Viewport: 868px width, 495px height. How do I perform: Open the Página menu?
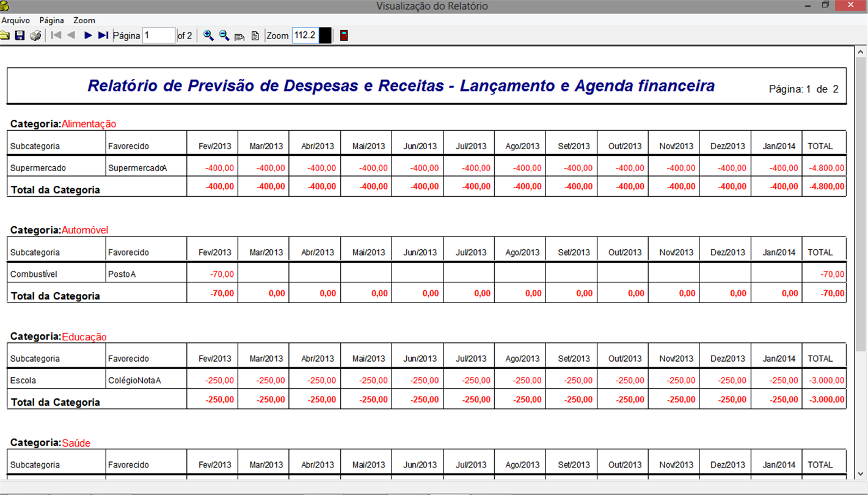[x=52, y=20]
